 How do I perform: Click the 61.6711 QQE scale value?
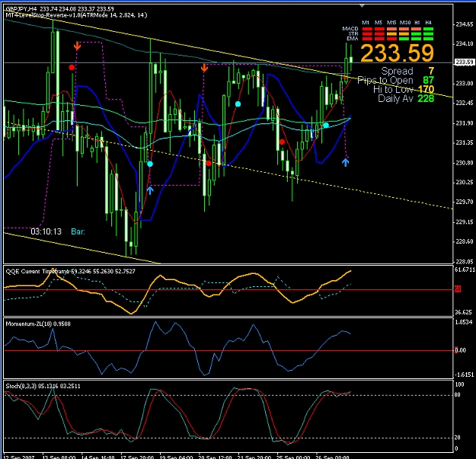pos(465,269)
